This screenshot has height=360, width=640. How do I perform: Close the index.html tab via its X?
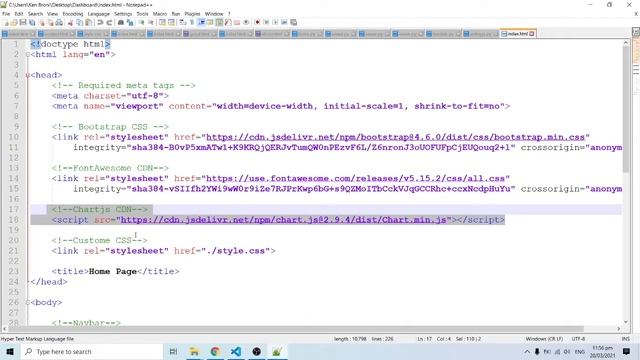(x=532, y=34)
